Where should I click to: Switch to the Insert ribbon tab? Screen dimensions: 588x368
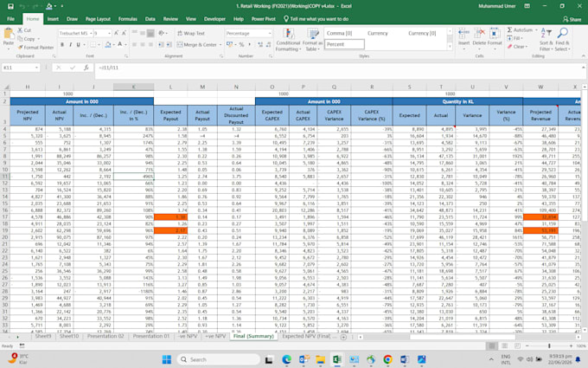click(x=53, y=19)
